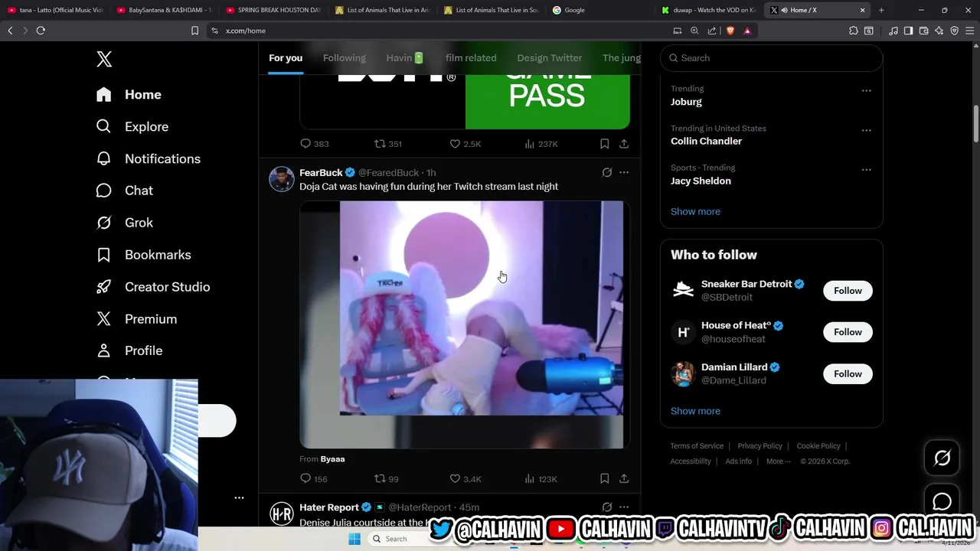Open the Windows Start button
This screenshot has height=551, width=980.
pos(354,539)
